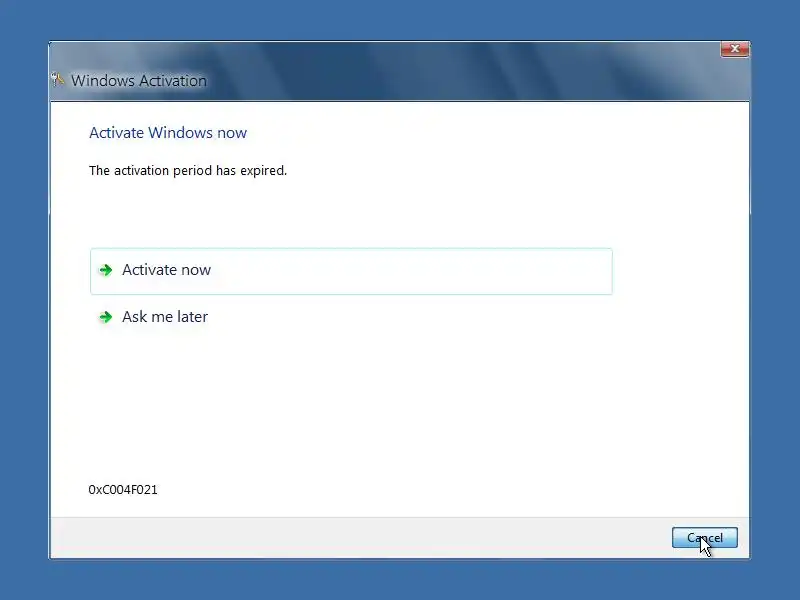Click the Windows Activation title text
Viewport: 800px width, 600px height.
(139, 81)
